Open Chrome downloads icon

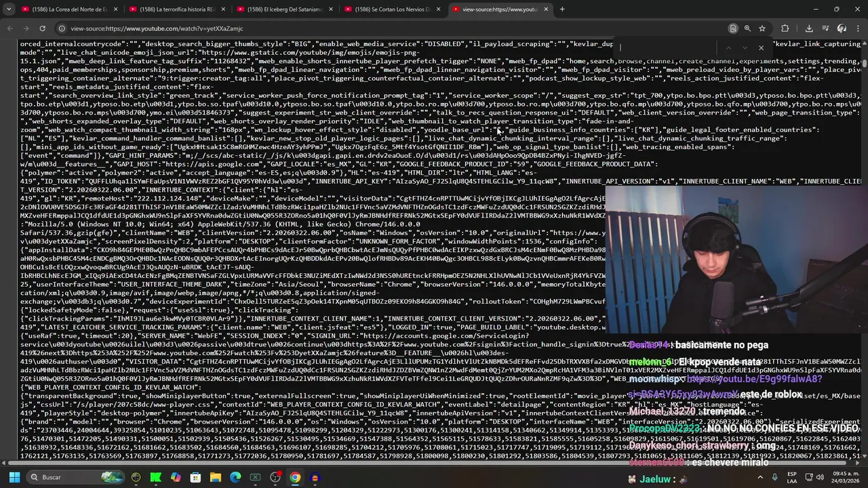[x=809, y=28]
